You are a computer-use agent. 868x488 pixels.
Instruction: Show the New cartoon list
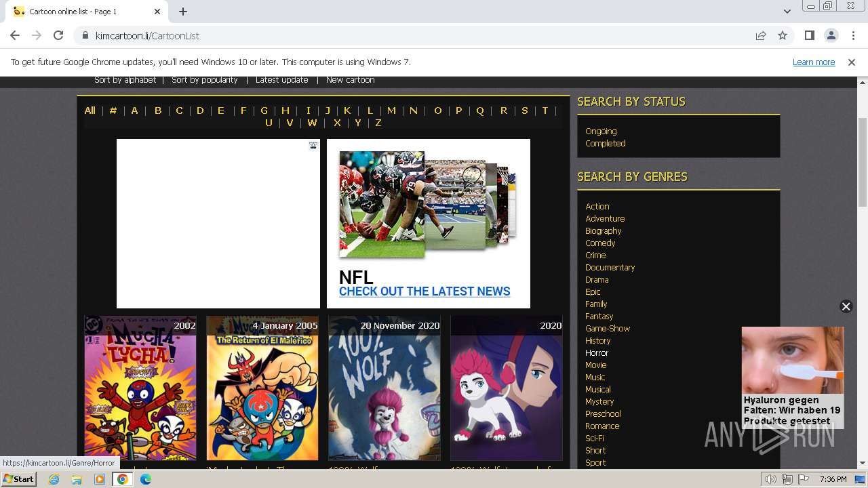point(350,80)
